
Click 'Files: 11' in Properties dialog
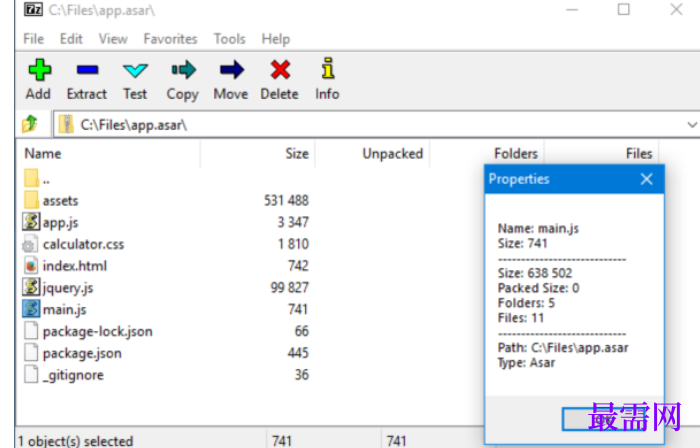click(521, 318)
